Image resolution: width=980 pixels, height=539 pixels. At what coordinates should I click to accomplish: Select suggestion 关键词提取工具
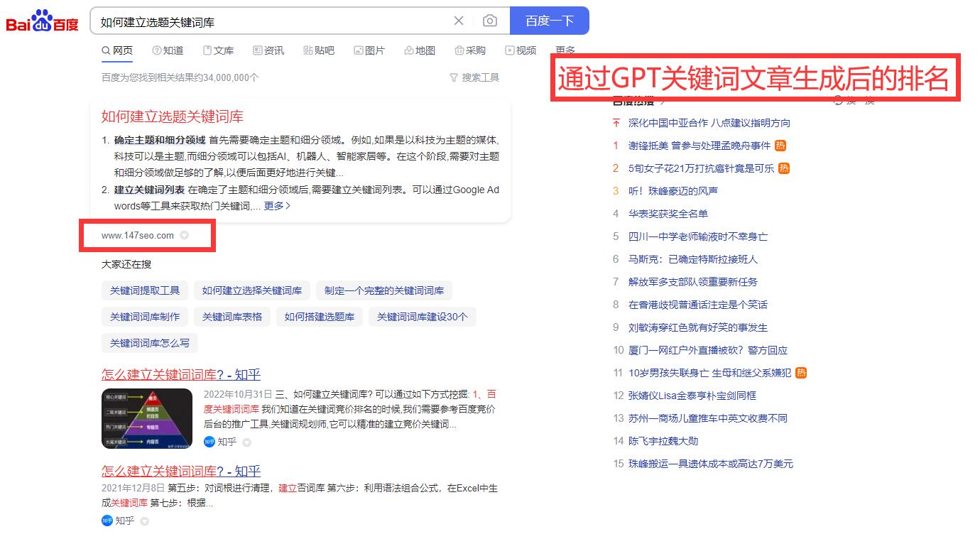point(145,290)
